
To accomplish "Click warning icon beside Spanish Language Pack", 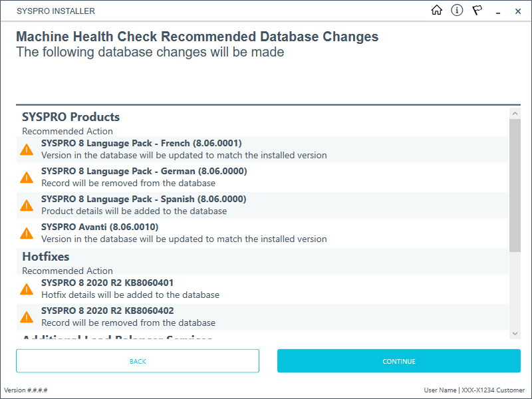I will [x=27, y=205].
